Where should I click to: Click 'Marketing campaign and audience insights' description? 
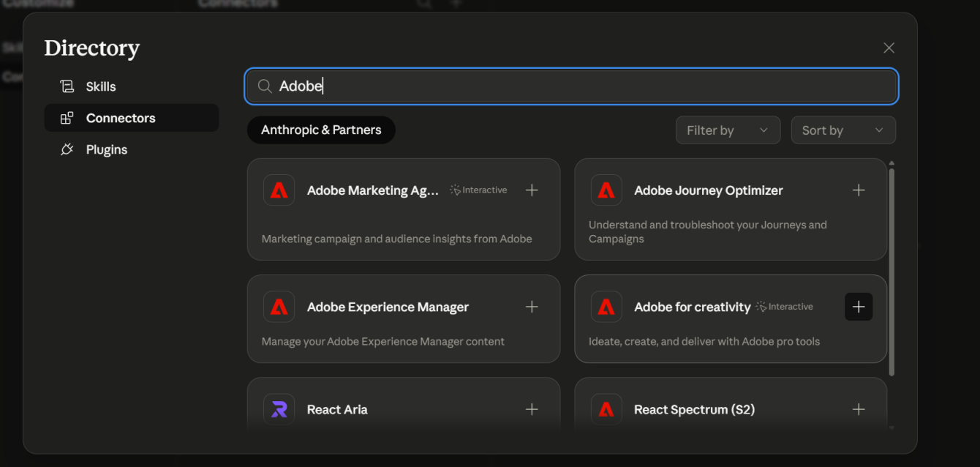(396, 239)
